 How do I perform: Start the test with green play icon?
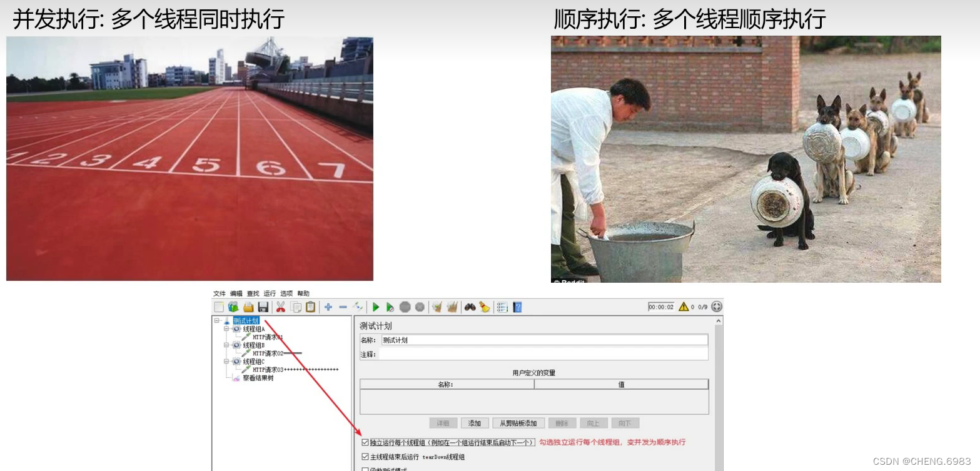pyautogui.click(x=376, y=307)
